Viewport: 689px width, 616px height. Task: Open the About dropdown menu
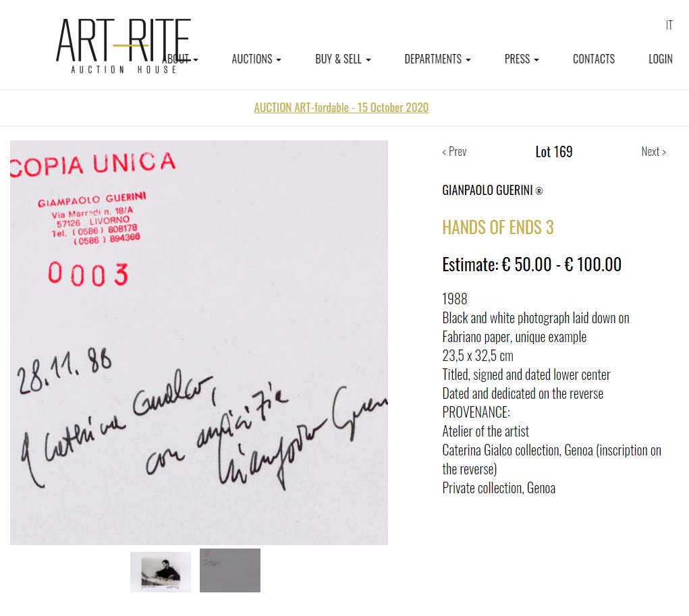click(x=181, y=59)
